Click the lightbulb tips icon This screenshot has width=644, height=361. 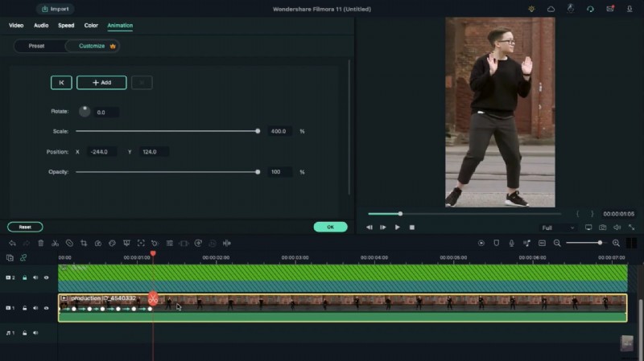(x=531, y=9)
